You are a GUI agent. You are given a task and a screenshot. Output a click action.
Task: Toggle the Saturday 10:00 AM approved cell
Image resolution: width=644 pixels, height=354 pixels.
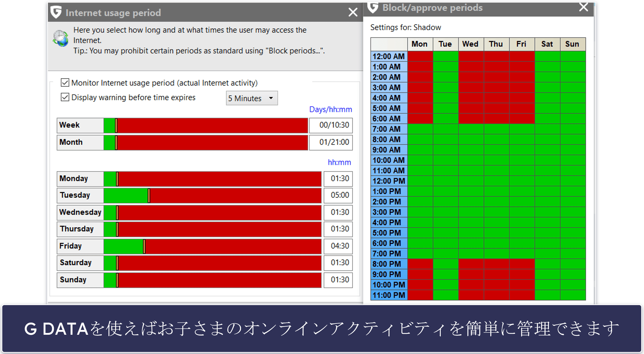tap(547, 160)
